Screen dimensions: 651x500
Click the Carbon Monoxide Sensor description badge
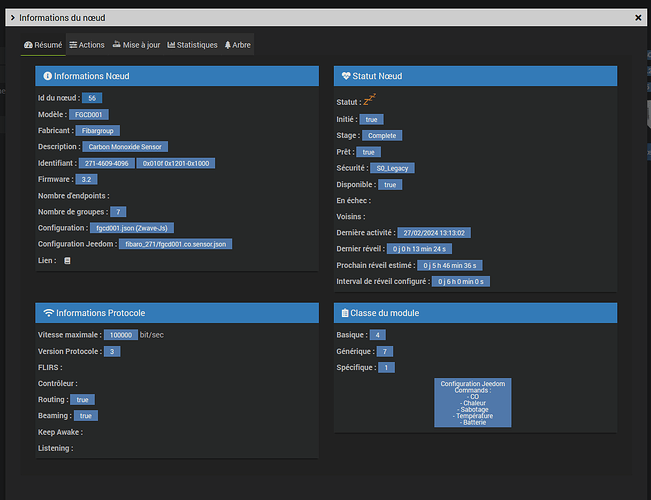click(x=125, y=147)
